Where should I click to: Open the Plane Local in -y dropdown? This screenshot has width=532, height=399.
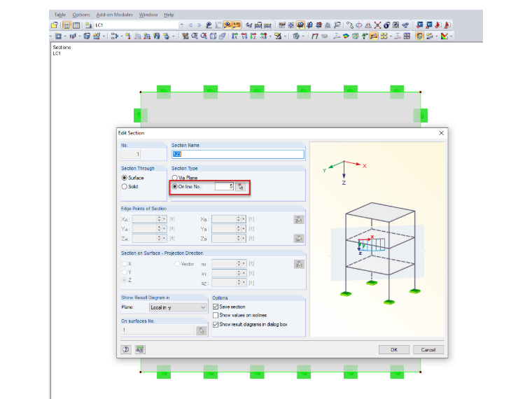[178, 307]
